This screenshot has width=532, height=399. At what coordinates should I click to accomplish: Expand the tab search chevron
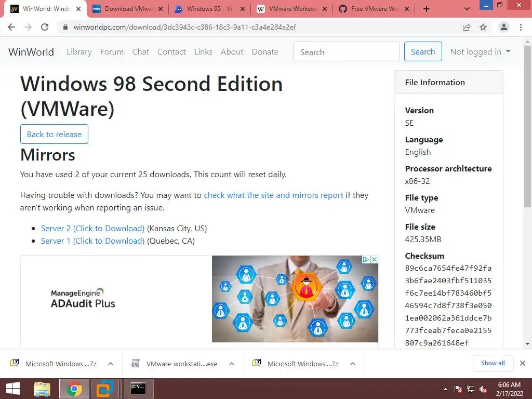click(467, 9)
